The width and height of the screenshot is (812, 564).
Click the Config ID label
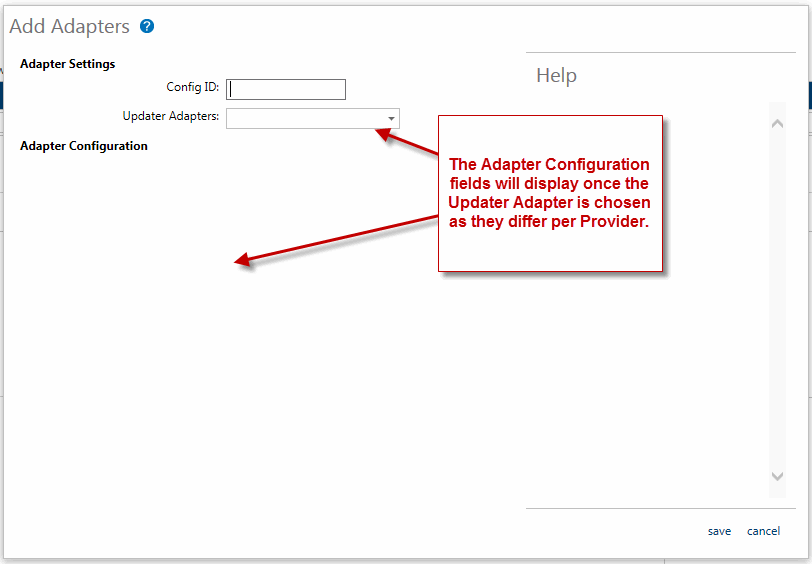[192, 88]
